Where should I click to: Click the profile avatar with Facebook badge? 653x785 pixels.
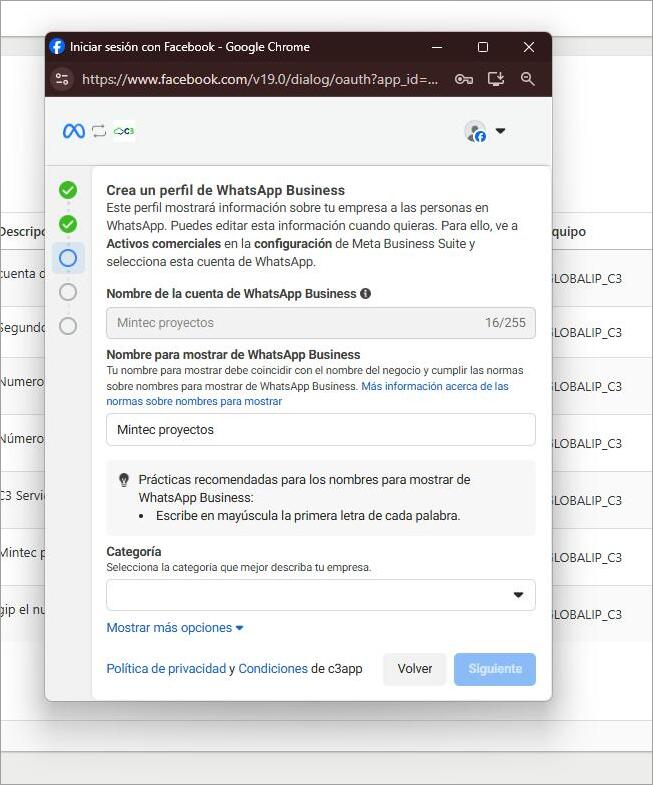point(475,132)
